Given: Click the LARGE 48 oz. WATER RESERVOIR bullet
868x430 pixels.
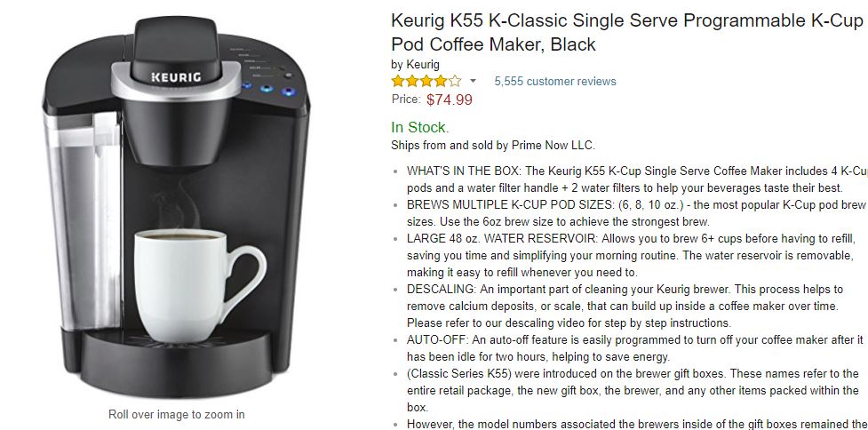Looking at the screenshot, I should (632, 256).
